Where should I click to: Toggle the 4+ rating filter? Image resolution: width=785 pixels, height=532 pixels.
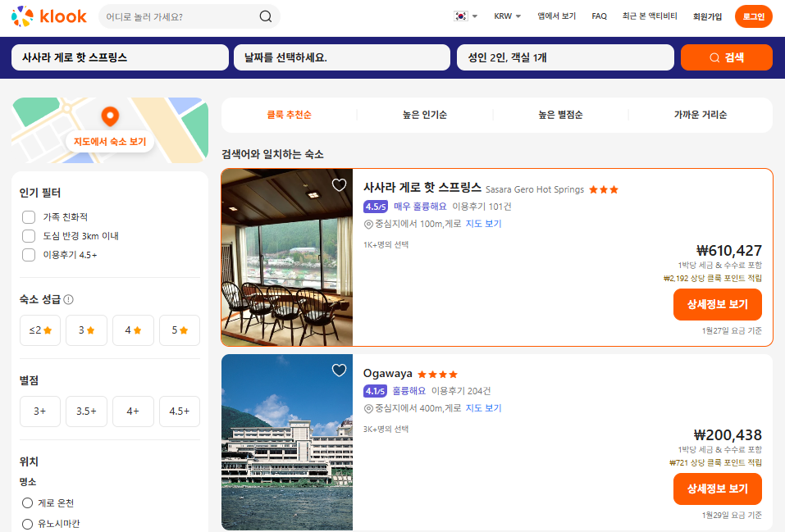[x=133, y=412]
